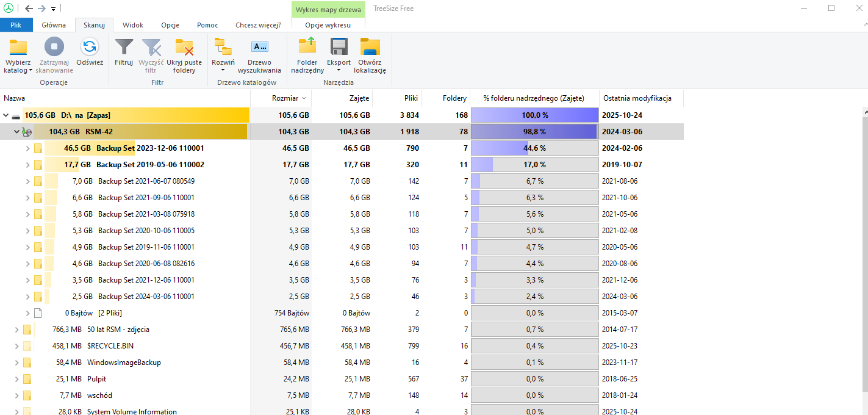This screenshot has height=415, width=868.
Task: Open the Eksport dropdown arrow
Action: pos(339,70)
